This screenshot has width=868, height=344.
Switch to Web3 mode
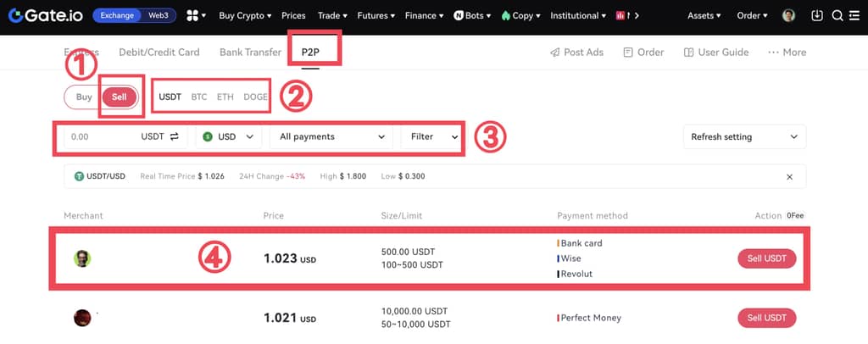158,15
